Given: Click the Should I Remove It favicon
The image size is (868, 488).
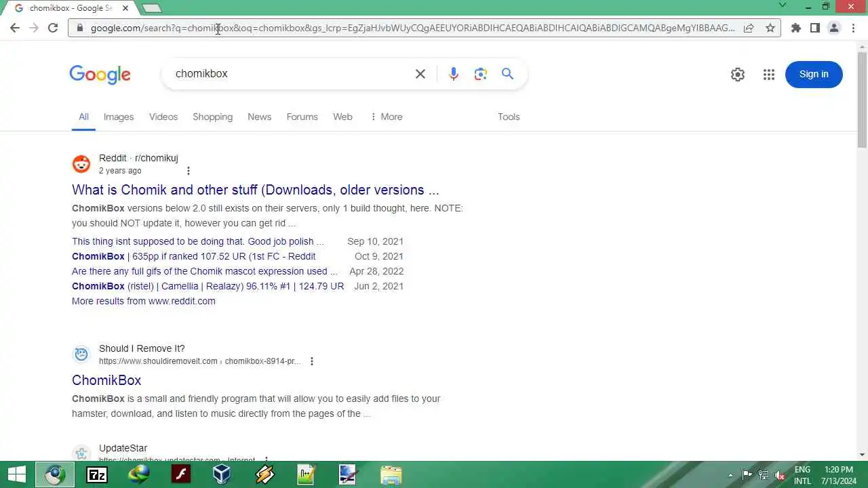Looking at the screenshot, I should pos(81,354).
